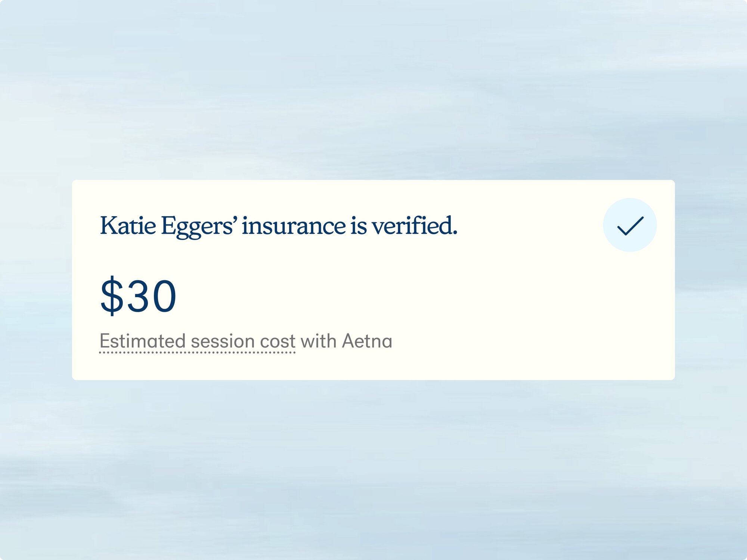
Task: Click the word "insurance" in the heading
Action: pos(294,226)
